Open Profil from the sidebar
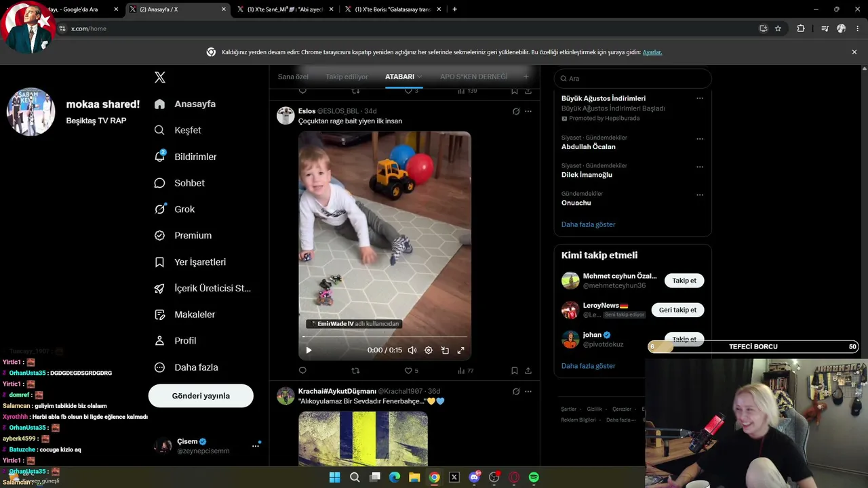Screen dimensions: 868x488 pos(175,341)
